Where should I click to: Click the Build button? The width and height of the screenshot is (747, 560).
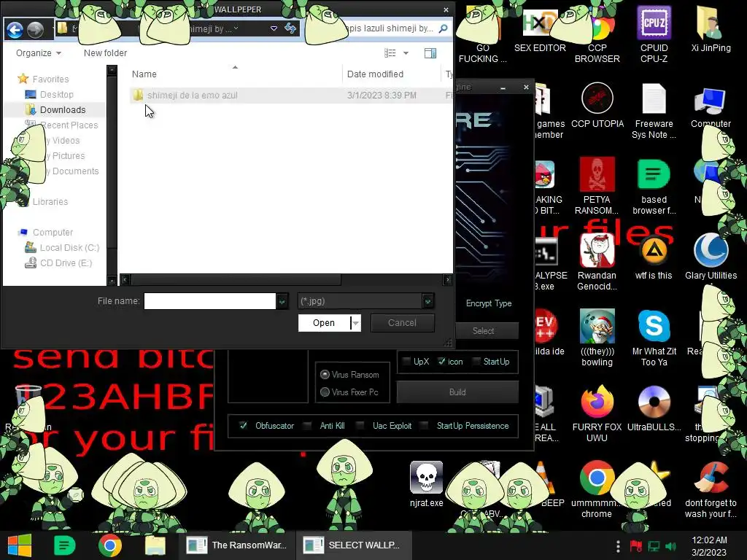pyautogui.click(x=457, y=392)
